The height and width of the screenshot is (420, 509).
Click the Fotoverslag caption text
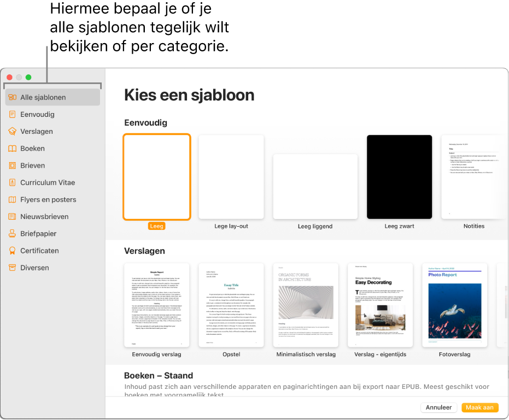[454, 354]
